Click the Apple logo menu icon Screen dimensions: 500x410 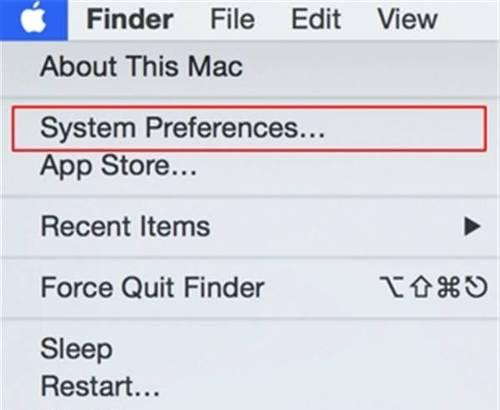click(33, 19)
